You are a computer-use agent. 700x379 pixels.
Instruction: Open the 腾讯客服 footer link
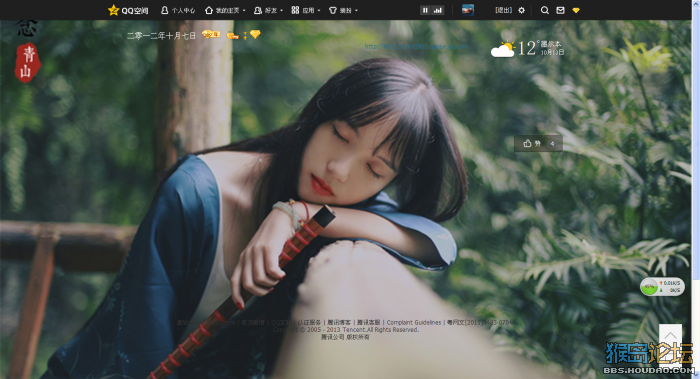pyautogui.click(x=368, y=322)
